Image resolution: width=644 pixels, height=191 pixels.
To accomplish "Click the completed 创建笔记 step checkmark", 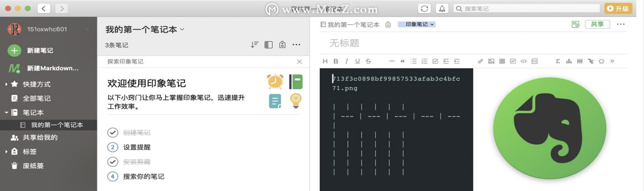I will [x=113, y=132].
